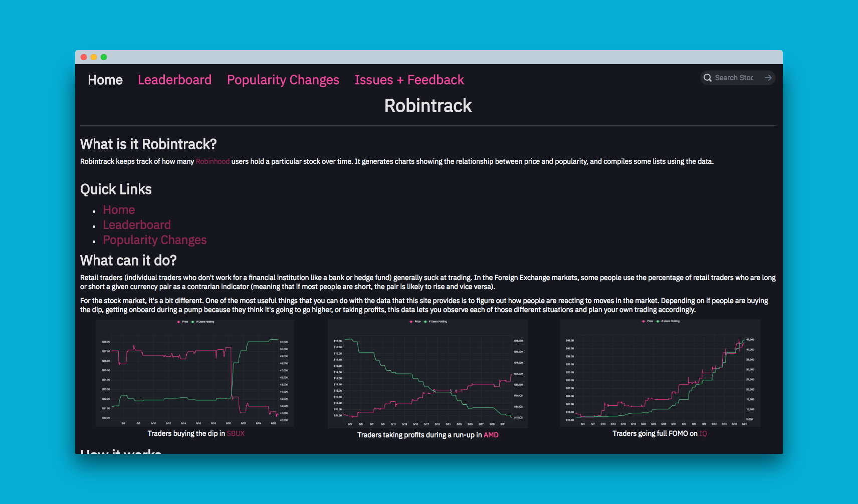Follow the Robinhood link in the intro paragraph
This screenshot has width=858, height=504.
(212, 161)
